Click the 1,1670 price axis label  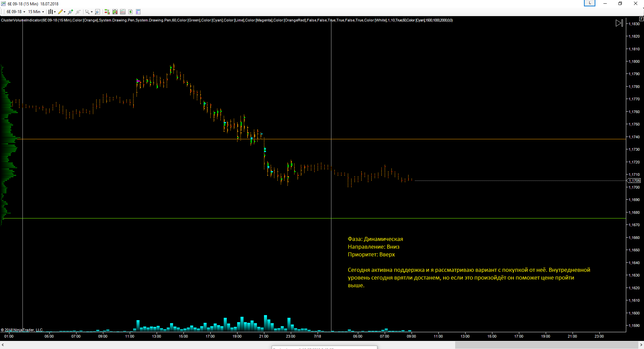(x=634, y=225)
